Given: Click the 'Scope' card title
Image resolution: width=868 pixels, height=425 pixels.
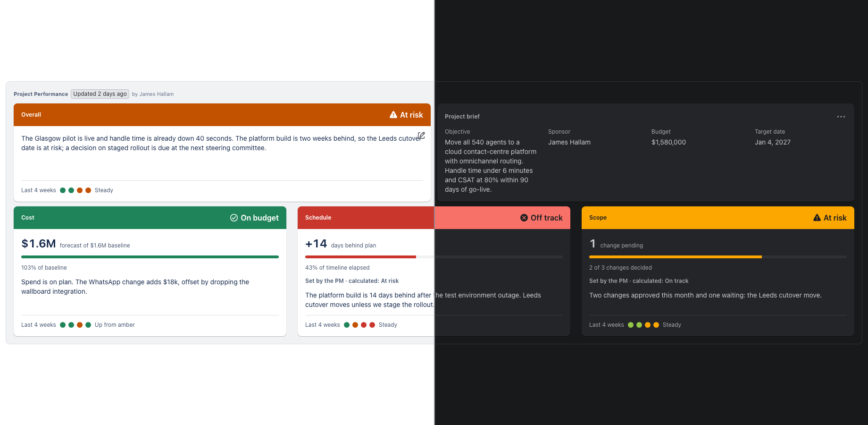Looking at the screenshot, I should [598, 218].
